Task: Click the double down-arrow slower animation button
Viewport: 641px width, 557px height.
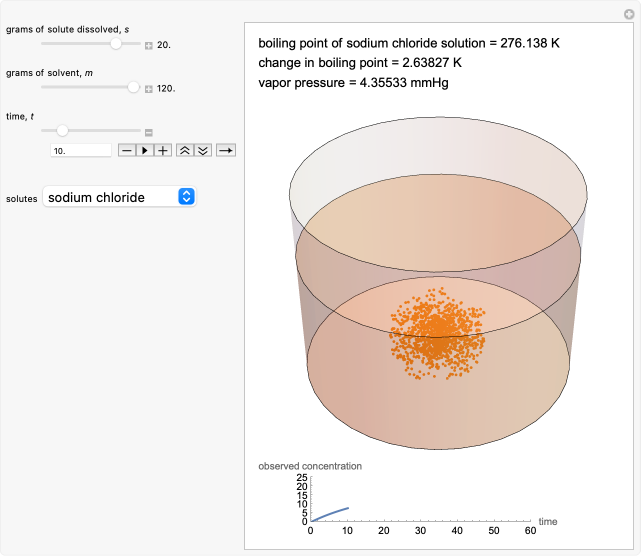Action: click(x=202, y=150)
